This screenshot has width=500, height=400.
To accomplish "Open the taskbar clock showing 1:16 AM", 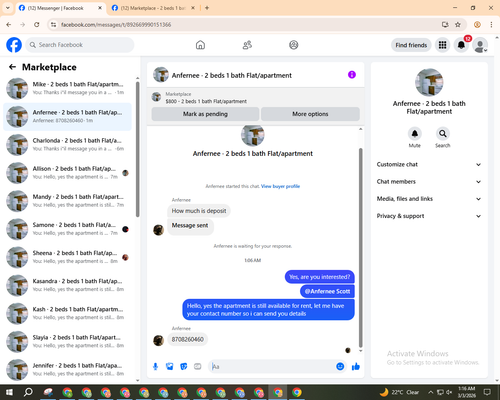I will click(x=467, y=392).
